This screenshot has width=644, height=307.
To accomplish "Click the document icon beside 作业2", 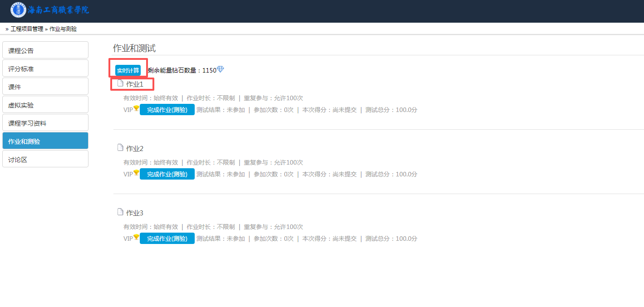I will (x=120, y=147).
